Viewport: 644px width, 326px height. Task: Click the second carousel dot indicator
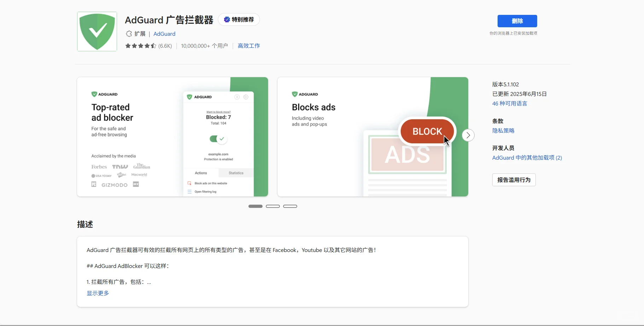pos(273,206)
